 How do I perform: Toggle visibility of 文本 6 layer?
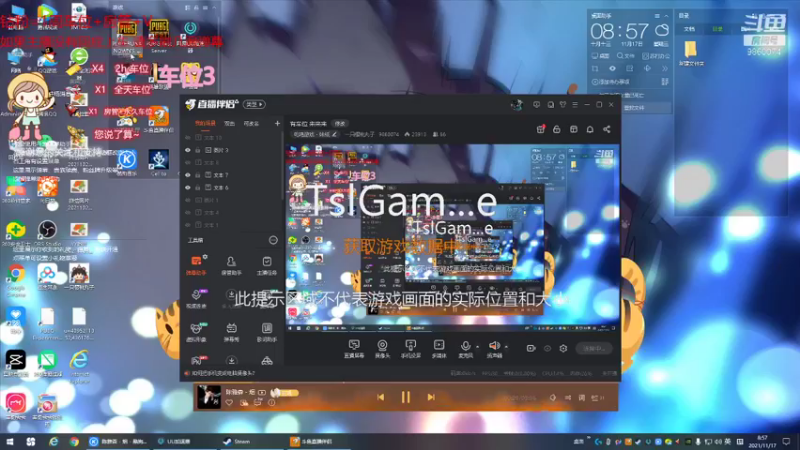[188, 188]
